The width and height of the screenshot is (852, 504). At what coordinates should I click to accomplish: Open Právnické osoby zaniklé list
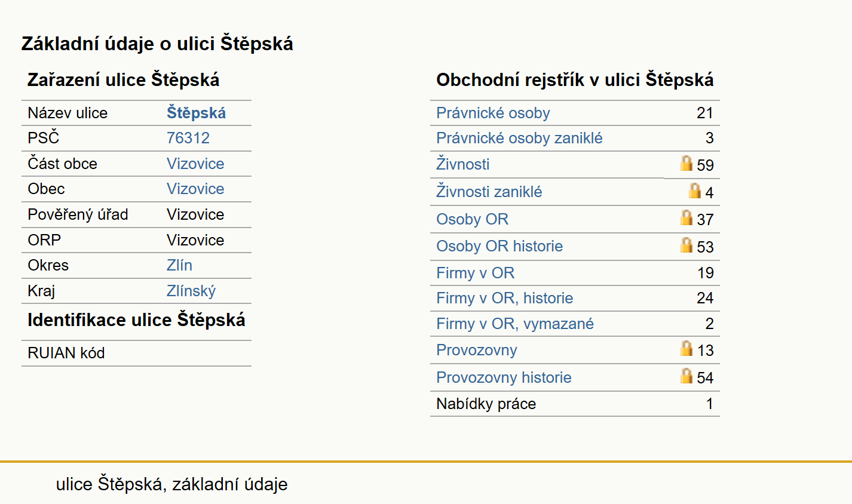tap(519, 138)
